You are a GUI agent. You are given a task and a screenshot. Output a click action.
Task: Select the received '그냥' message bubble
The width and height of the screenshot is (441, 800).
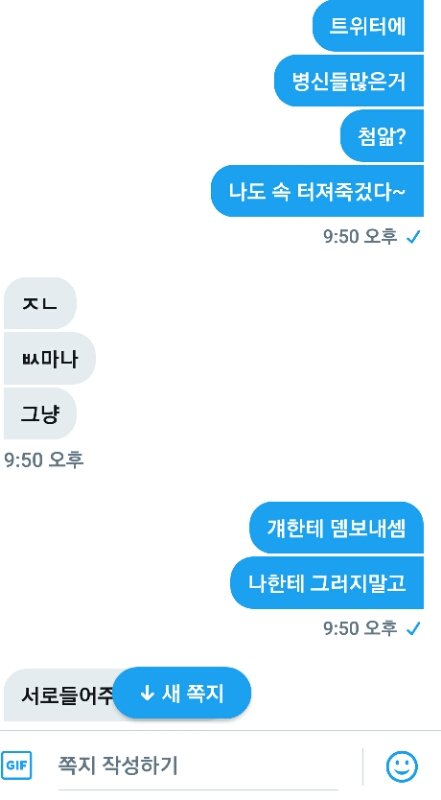tap(40, 413)
